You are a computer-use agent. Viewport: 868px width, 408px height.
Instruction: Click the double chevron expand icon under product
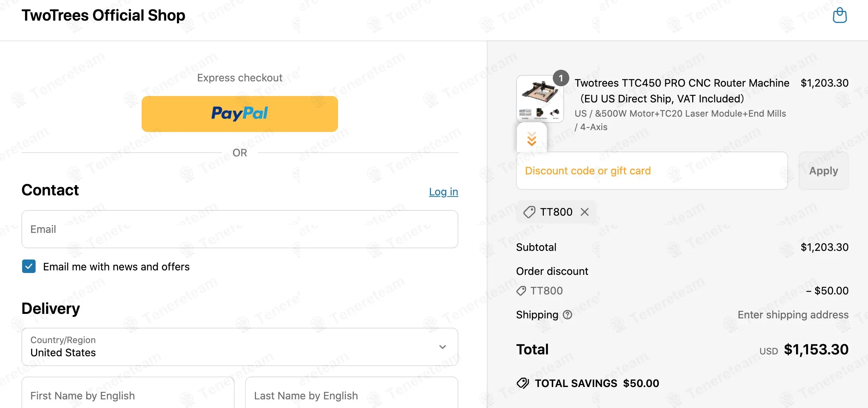click(x=531, y=139)
